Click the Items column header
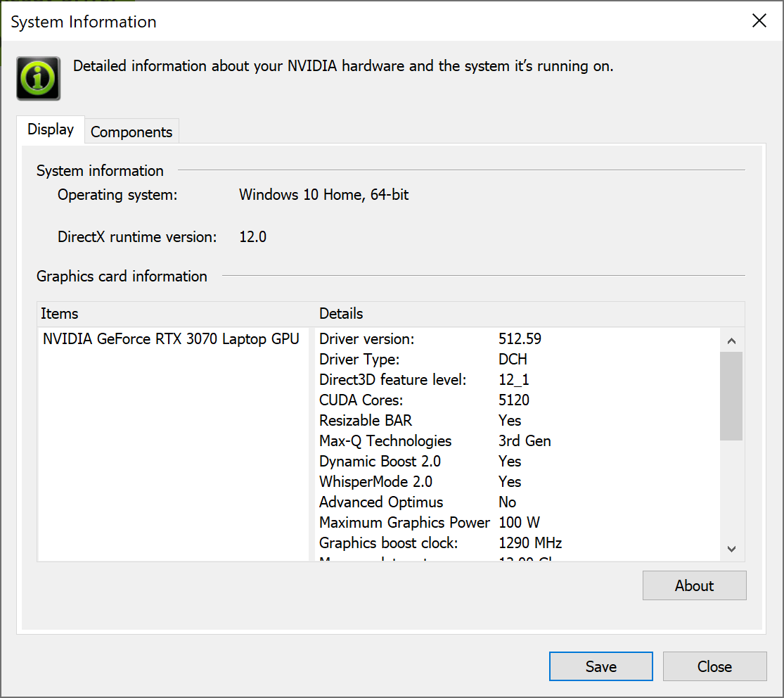This screenshot has width=784, height=698. [176, 314]
